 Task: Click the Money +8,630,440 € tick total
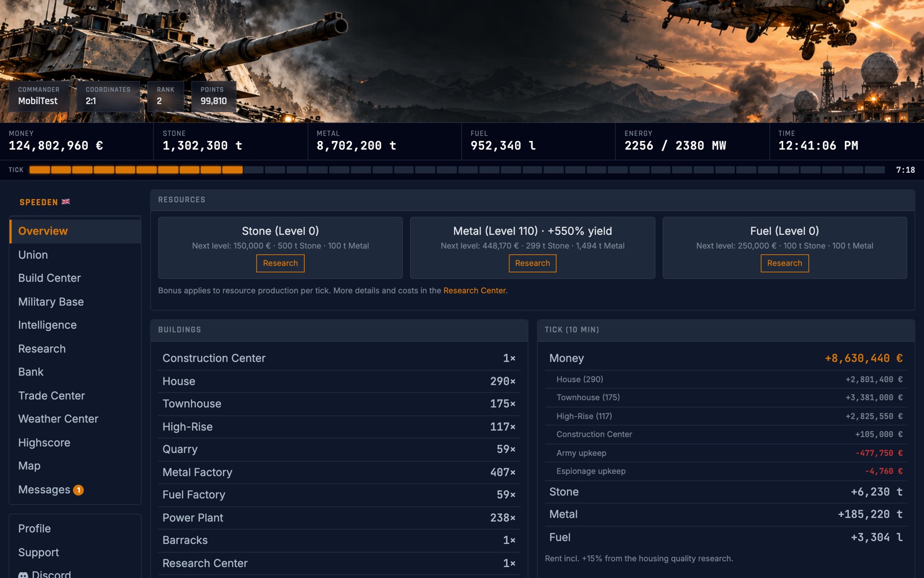863,358
